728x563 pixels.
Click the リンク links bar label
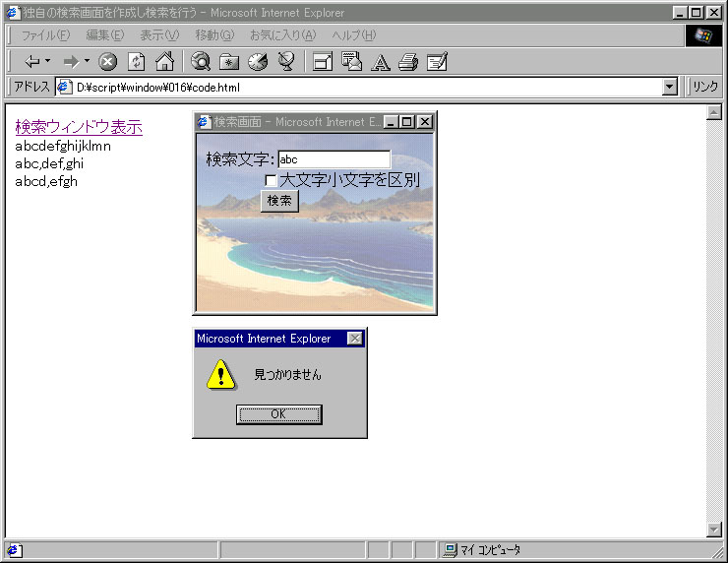[705, 87]
